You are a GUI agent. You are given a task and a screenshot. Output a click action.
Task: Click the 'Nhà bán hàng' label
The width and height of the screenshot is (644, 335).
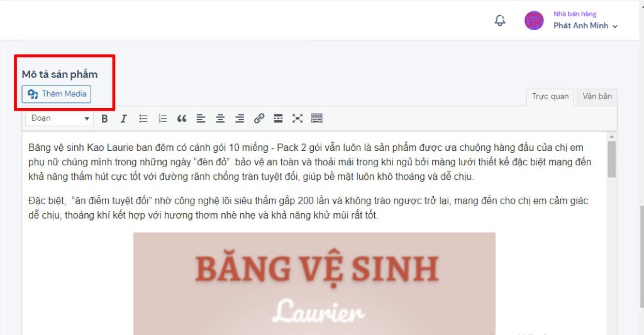click(x=575, y=14)
